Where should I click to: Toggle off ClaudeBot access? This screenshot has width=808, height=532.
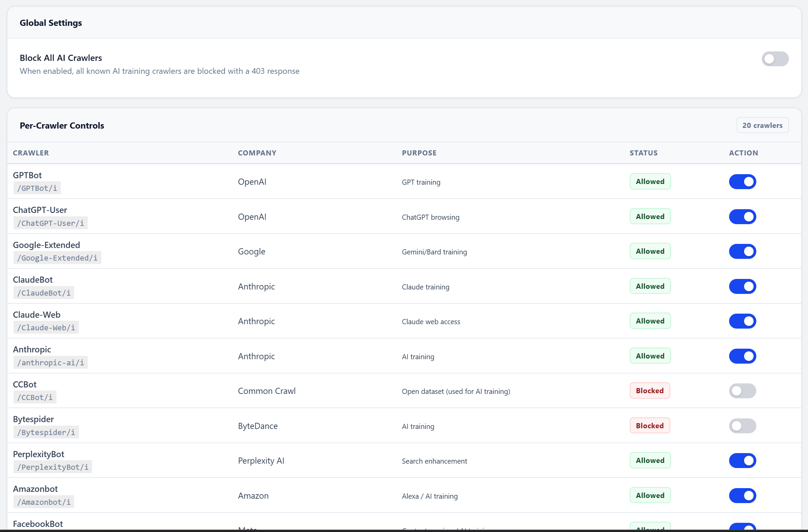point(742,286)
